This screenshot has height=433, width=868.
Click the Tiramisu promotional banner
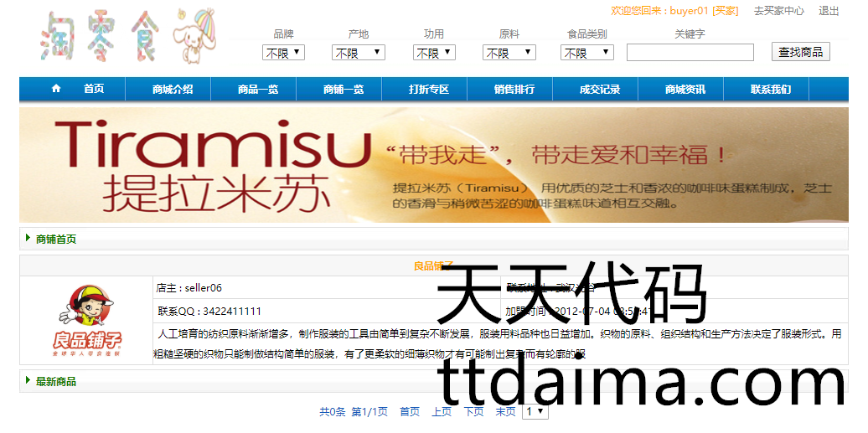[x=433, y=164]
